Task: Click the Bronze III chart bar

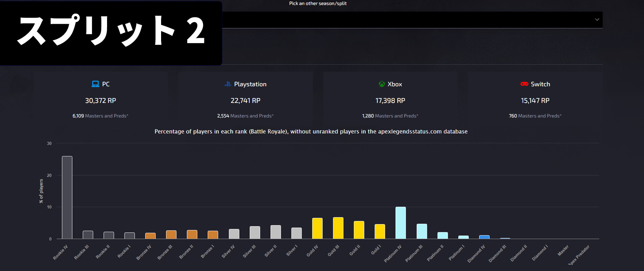Action: click(x=171, y=235)
